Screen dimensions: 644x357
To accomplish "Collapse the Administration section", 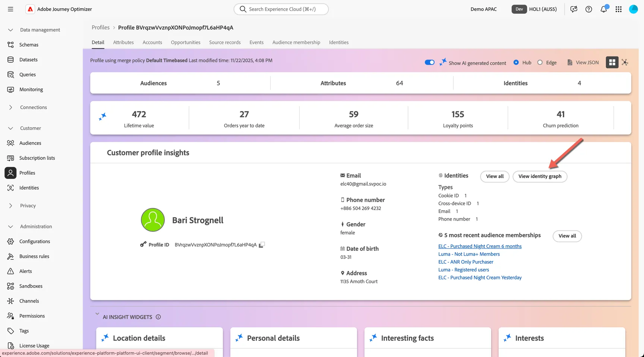I will (10, 227).
